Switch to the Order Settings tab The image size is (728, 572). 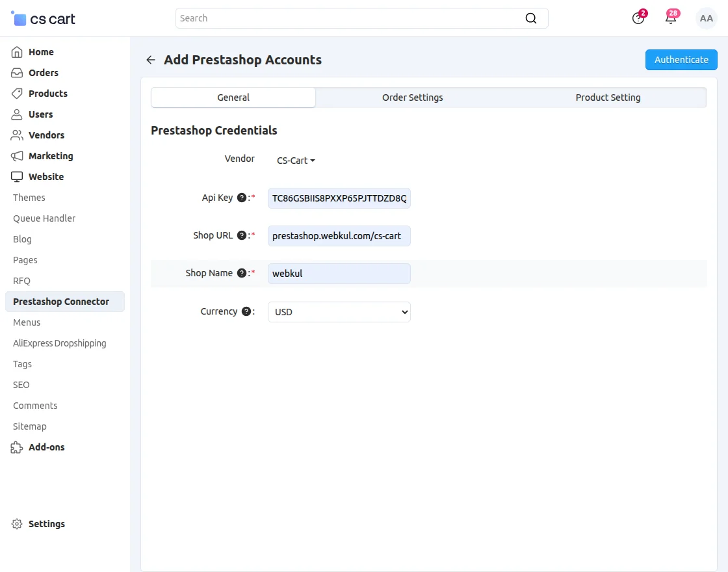pos(412,97)
